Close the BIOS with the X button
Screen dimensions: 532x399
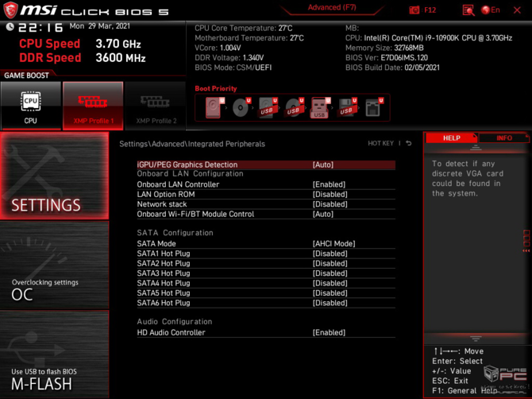tap(517, 10)
